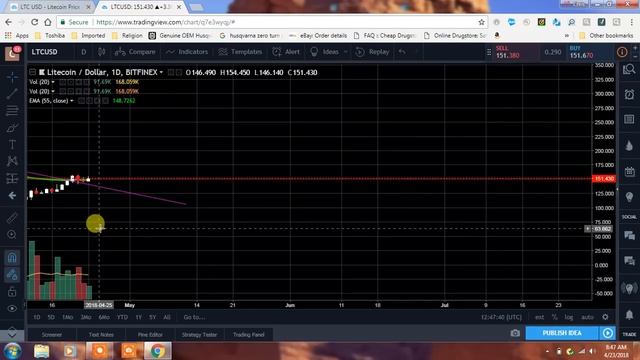Take a chart snapshot with camera icon
Viewport: 640px width, 360px height.
point(515,333)
